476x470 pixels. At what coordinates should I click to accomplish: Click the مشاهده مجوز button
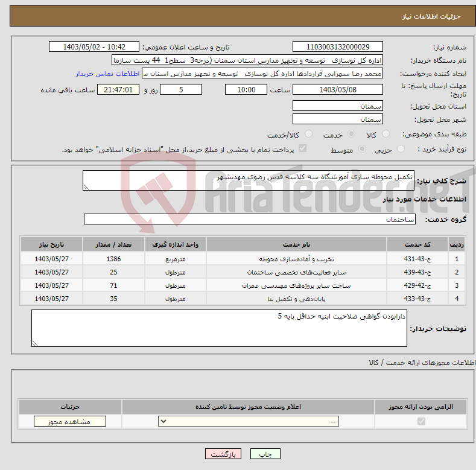pos(70,421)
